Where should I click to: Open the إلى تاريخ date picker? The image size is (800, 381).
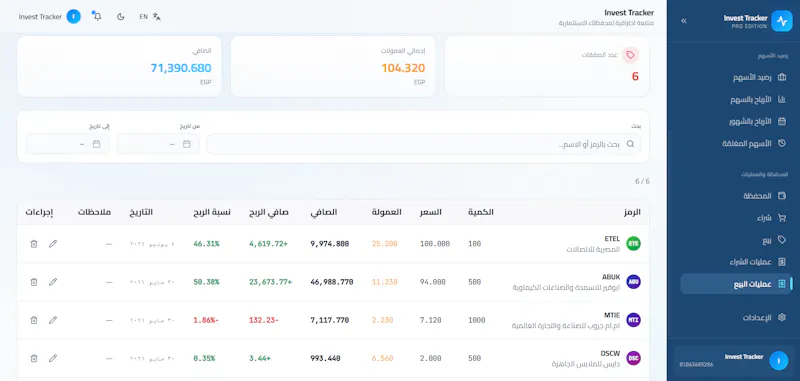point(68,144)
